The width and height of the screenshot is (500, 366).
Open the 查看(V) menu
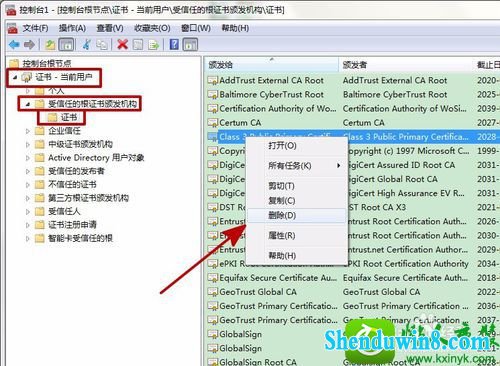[110, 28]
